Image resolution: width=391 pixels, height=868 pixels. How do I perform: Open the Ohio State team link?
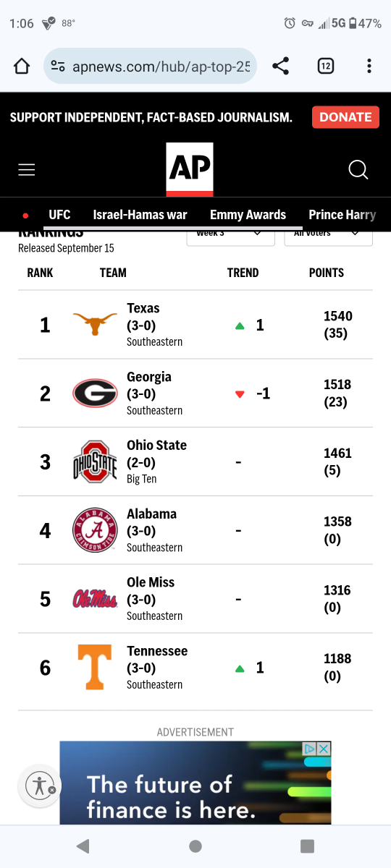(x=156, y=445)
